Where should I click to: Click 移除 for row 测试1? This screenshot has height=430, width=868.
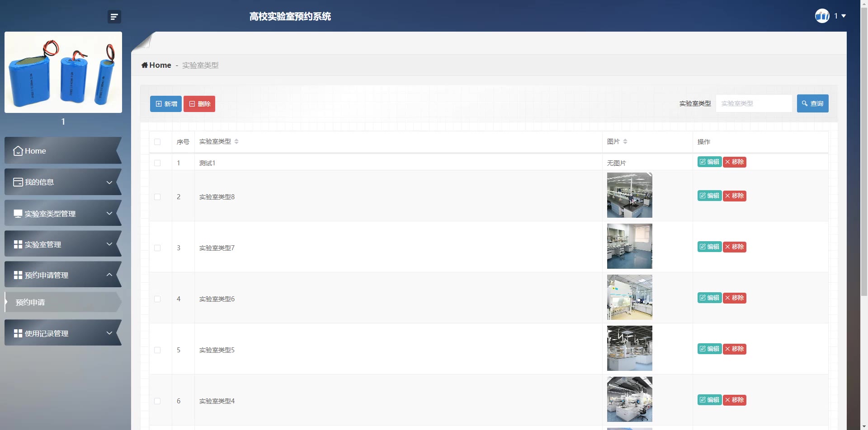point(734,162)
